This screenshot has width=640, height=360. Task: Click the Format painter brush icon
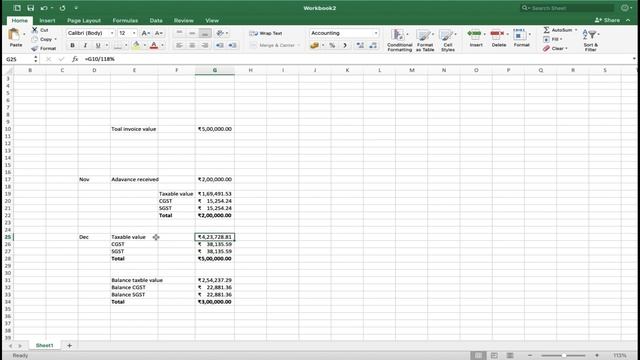coord(35,49)
